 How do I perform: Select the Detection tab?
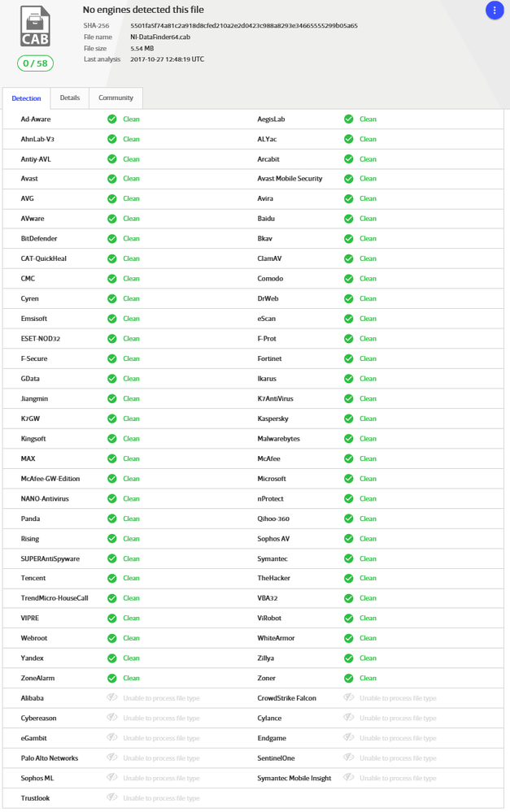click(26, 98)
